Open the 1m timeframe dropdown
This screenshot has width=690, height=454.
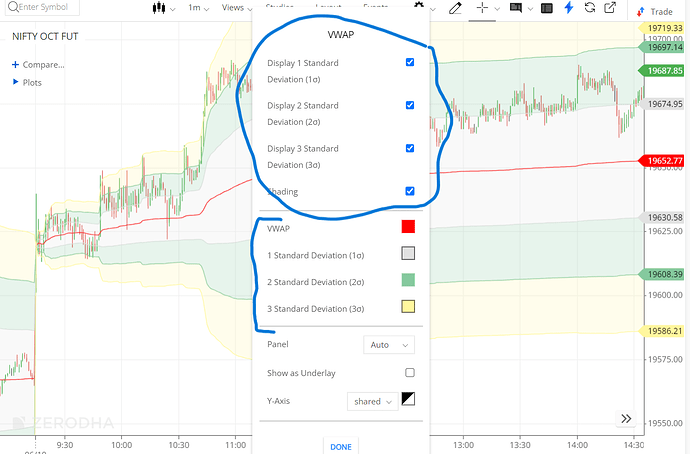tap(199, 8)
